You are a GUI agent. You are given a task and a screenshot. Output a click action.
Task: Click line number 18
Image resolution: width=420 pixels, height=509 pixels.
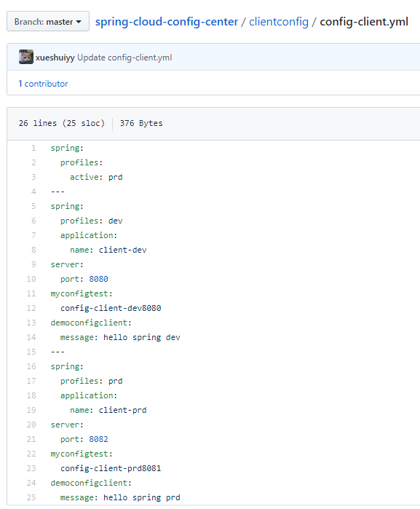pos(31,395)
